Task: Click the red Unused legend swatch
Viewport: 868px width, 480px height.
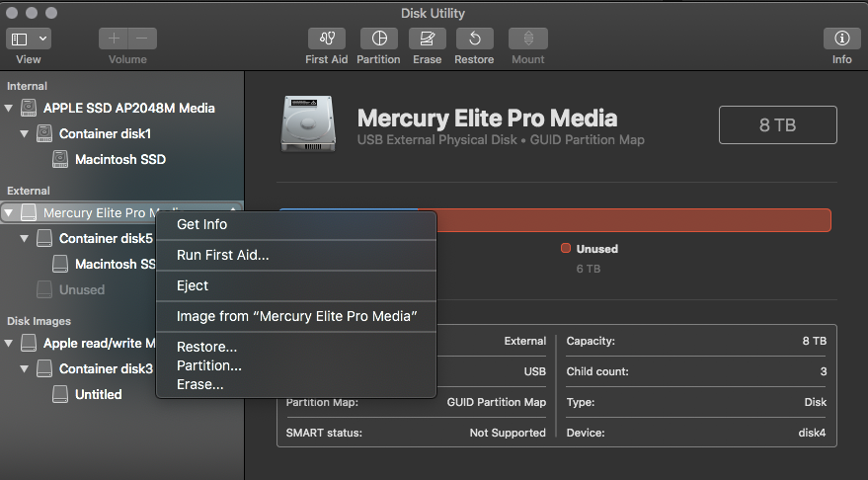Action: (566, 248)
